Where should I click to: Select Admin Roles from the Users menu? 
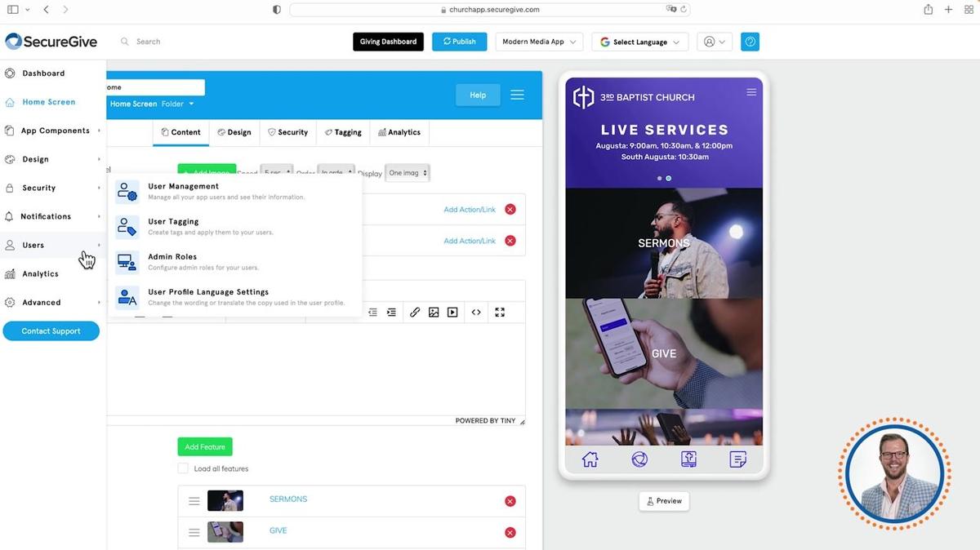tap(172, 256)
